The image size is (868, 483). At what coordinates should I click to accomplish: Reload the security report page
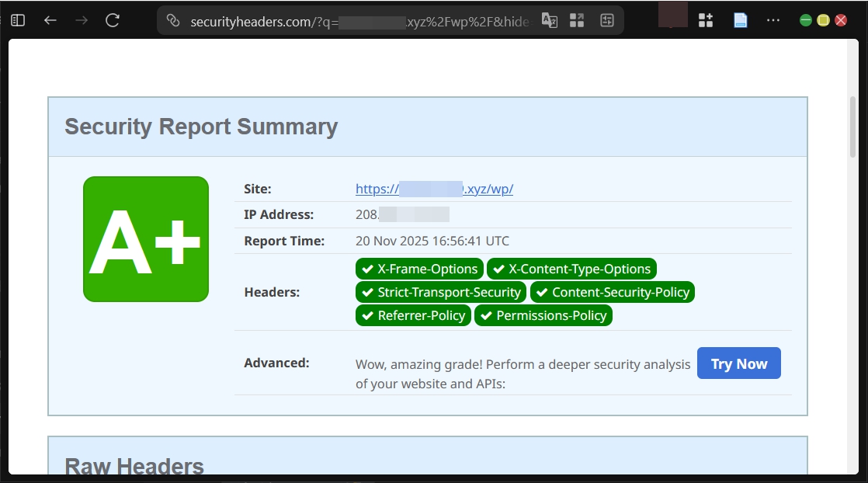(112, 20)
